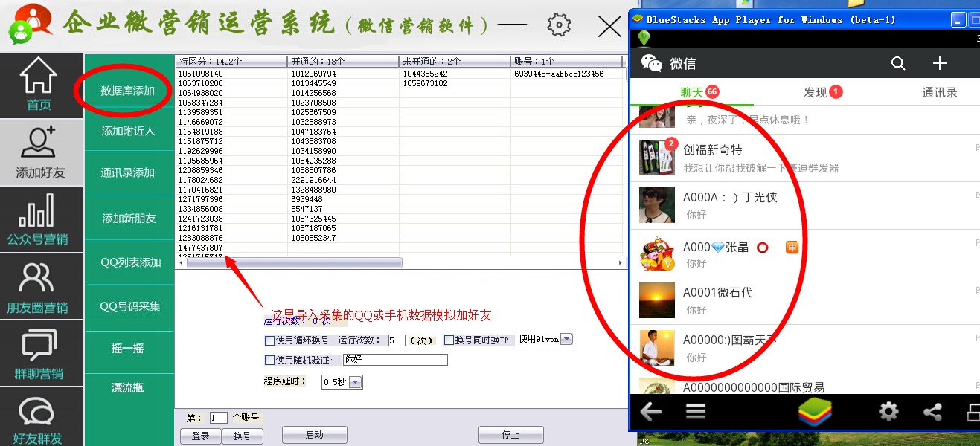Select the 数据库添加 menu item
The image size is (980, 446).
coord(128,91)
